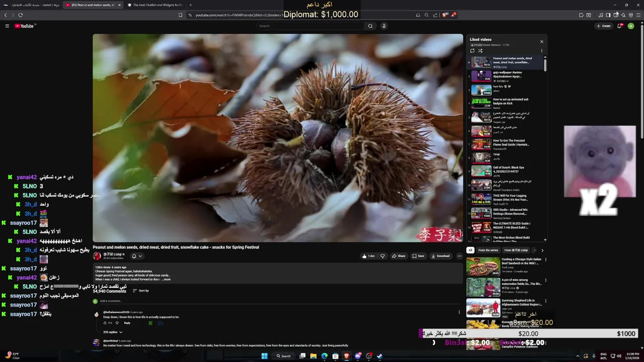Screen dimensions: 644x362
Task: Toggle loop playlist icon
Action: click(x=472, y=51)
